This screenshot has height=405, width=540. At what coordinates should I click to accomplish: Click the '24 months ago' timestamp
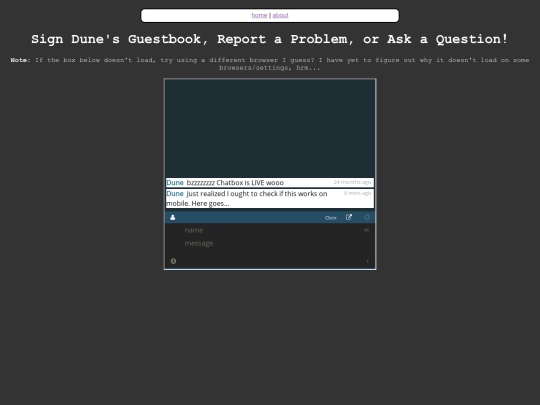pyautogui.click(x=352, y=182)
